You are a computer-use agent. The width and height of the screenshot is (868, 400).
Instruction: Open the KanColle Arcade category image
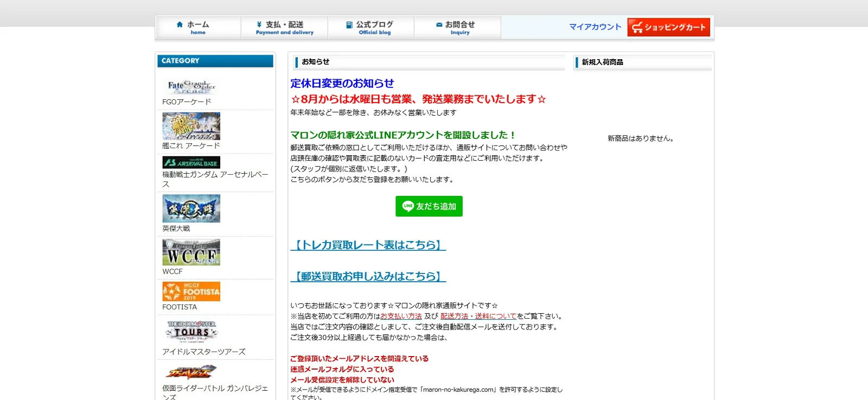coord(191,126)
